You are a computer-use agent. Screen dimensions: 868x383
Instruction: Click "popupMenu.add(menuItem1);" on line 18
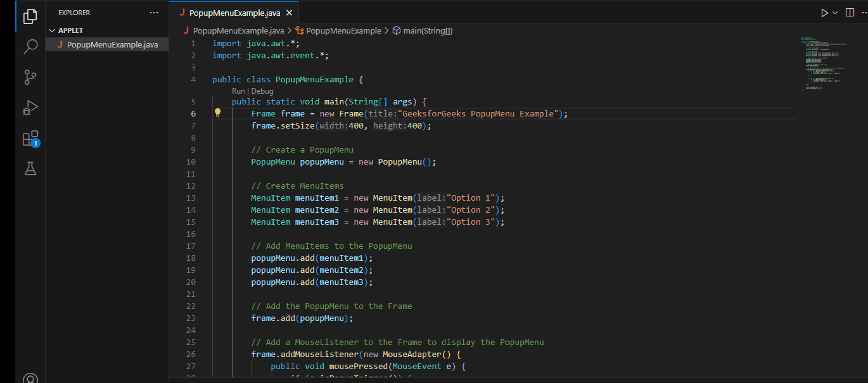[312, 258]
